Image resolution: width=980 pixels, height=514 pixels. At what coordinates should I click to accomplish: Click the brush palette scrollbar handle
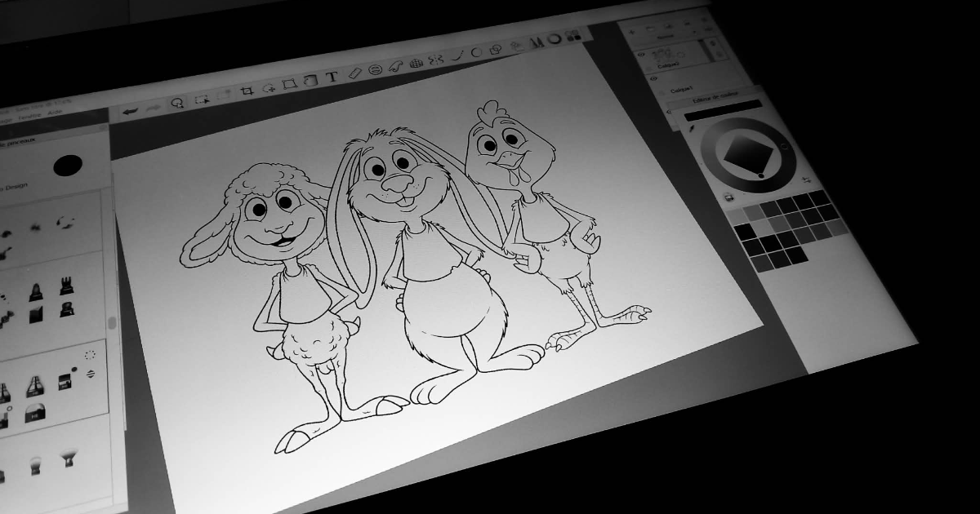(113, 323)
